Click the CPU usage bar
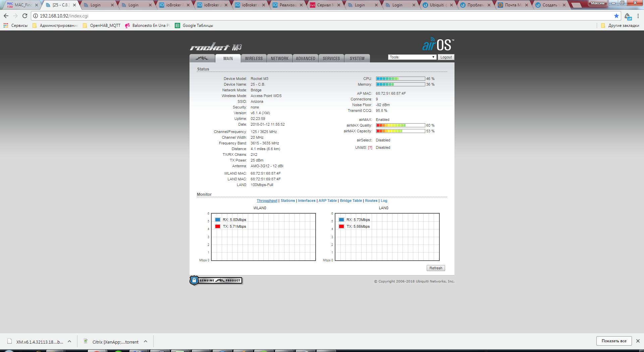Viewport: 644px width, 352px height. tap(400, 79)
